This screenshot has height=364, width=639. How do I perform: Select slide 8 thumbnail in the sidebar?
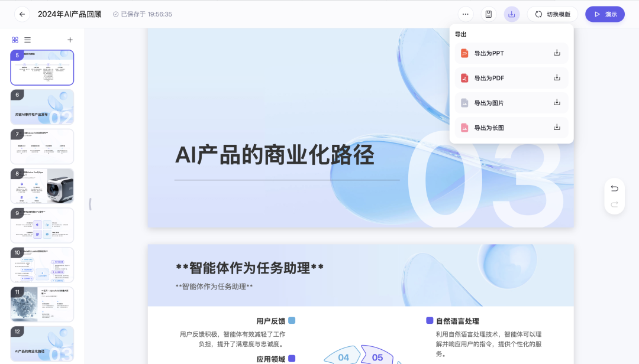click(42, 186)
